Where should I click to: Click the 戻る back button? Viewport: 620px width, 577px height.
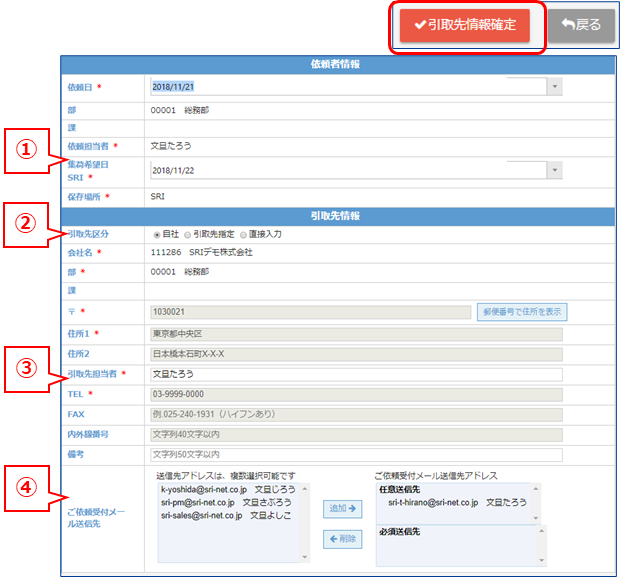click(581, 26)
